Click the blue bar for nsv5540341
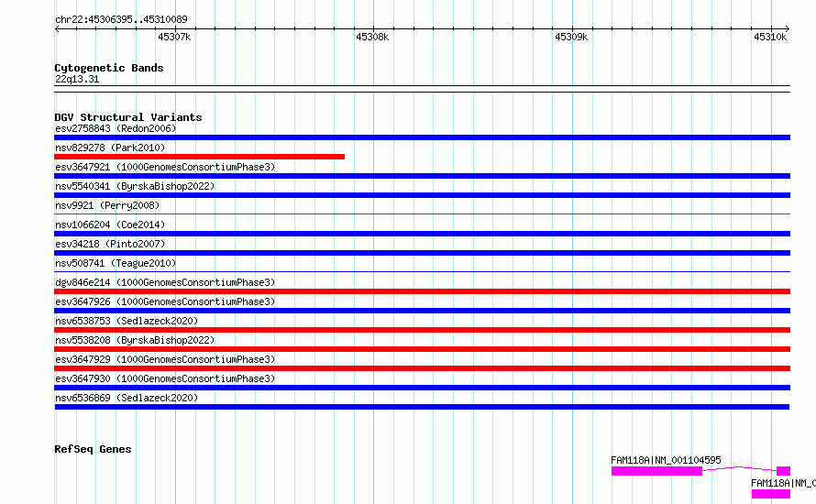This screenshot has width=816, height=504. [422, 195]
